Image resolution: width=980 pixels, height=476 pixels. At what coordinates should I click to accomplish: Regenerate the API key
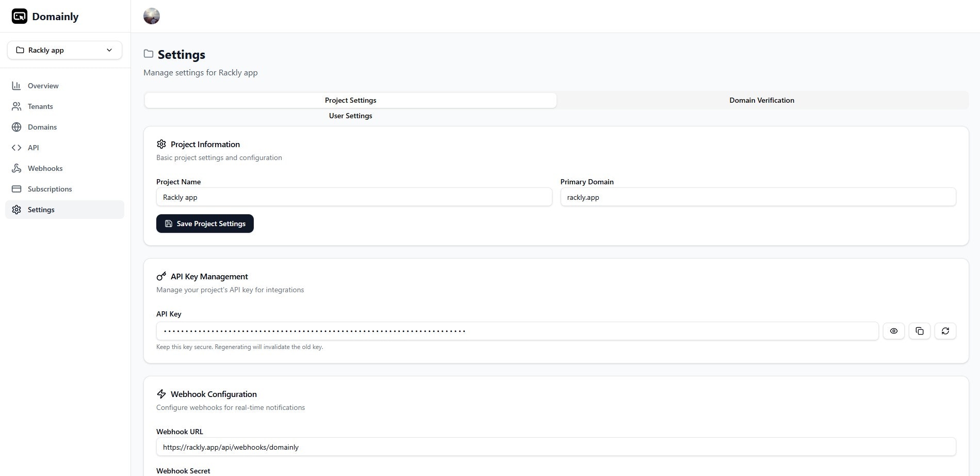(x=945, y=331)
